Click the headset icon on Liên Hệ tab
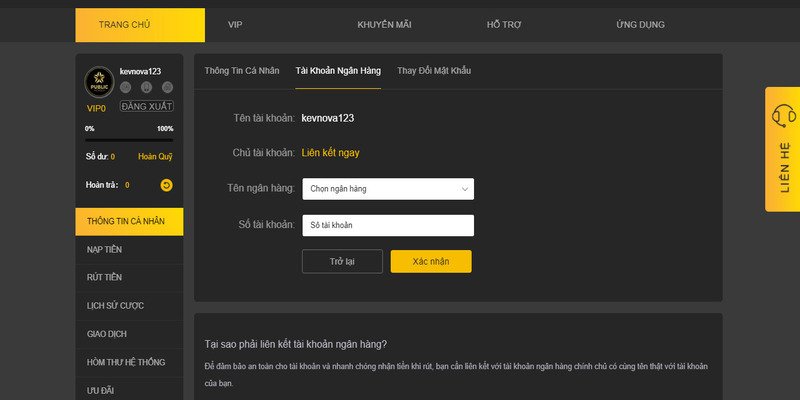The image size is (800, 400). pyautogui.click(x=784, y=115)
